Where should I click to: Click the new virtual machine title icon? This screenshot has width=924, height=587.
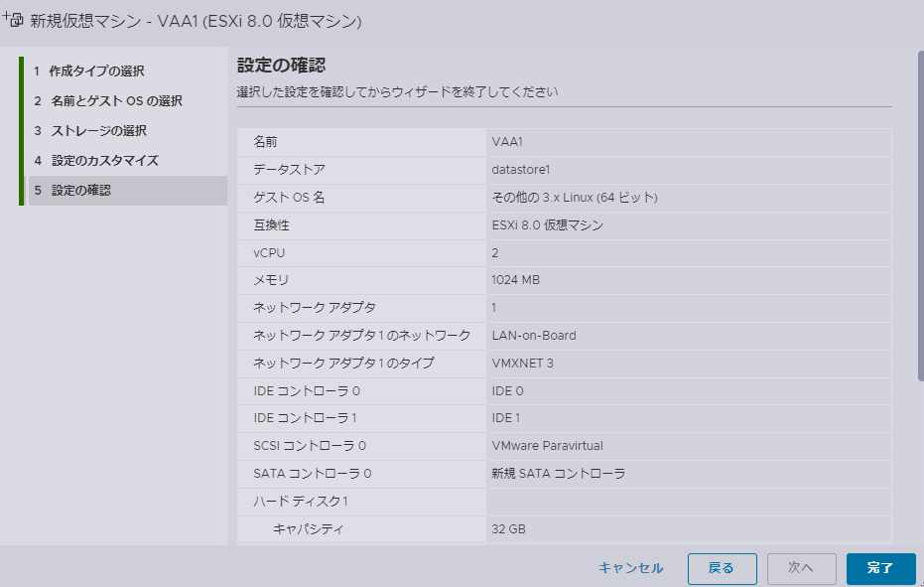tap(14, 20)
